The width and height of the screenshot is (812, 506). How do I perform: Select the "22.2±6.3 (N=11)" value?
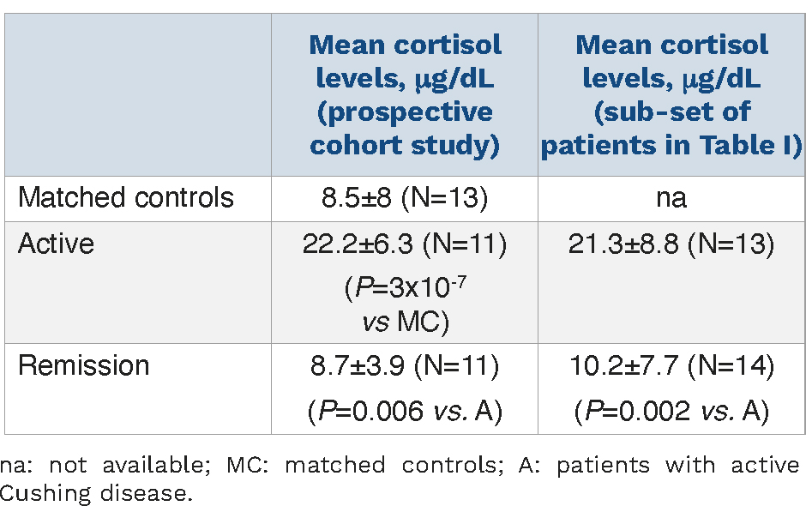pyautogui.click(x=404, y=244)
